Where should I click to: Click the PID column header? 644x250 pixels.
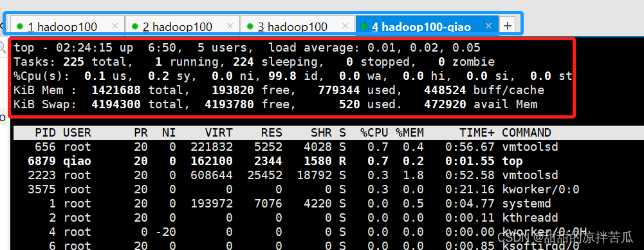click(x=45, y=132)
